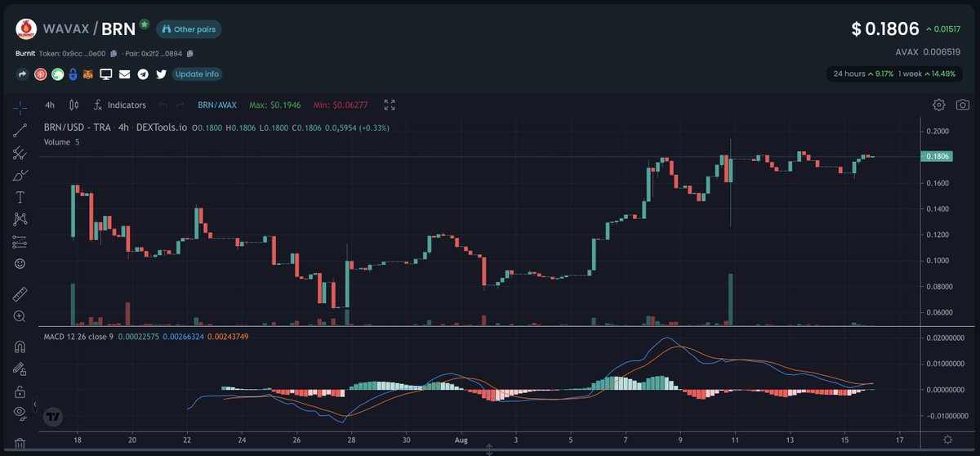
Task: Add token via MetaMask fox icon
Action: [88, 74]
